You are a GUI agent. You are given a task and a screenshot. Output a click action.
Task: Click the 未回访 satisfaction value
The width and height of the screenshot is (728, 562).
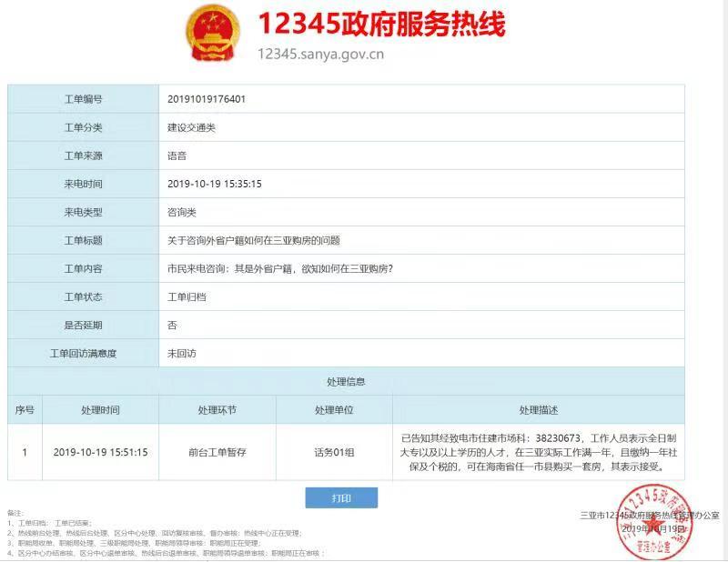[182, 353]
